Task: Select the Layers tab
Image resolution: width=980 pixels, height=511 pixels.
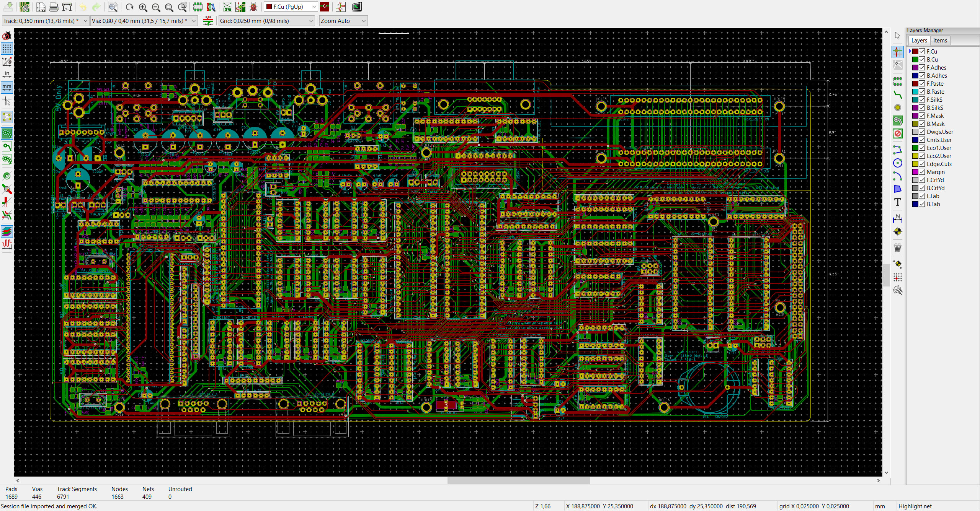Action: [x=919, y=41]
